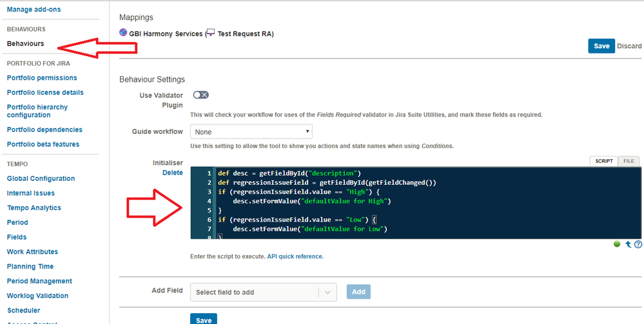The image size is (644, 324).
Task: Click inside the initialiser script editor
Action: pos(416,203)
